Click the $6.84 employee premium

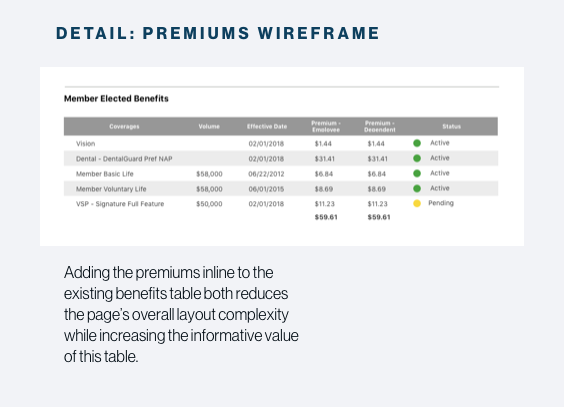coord(324,174)
